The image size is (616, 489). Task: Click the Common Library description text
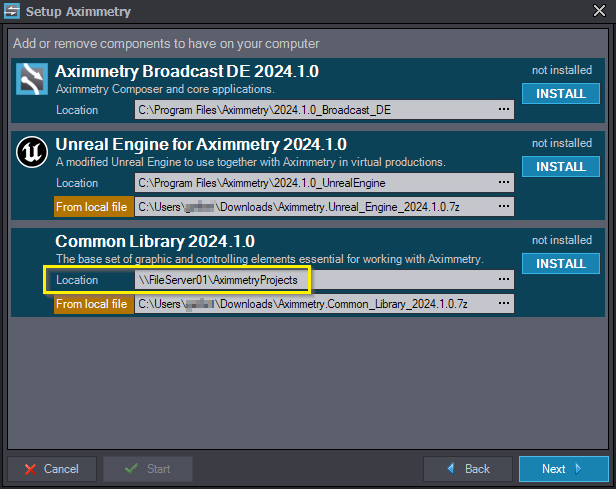click(269, 259)
